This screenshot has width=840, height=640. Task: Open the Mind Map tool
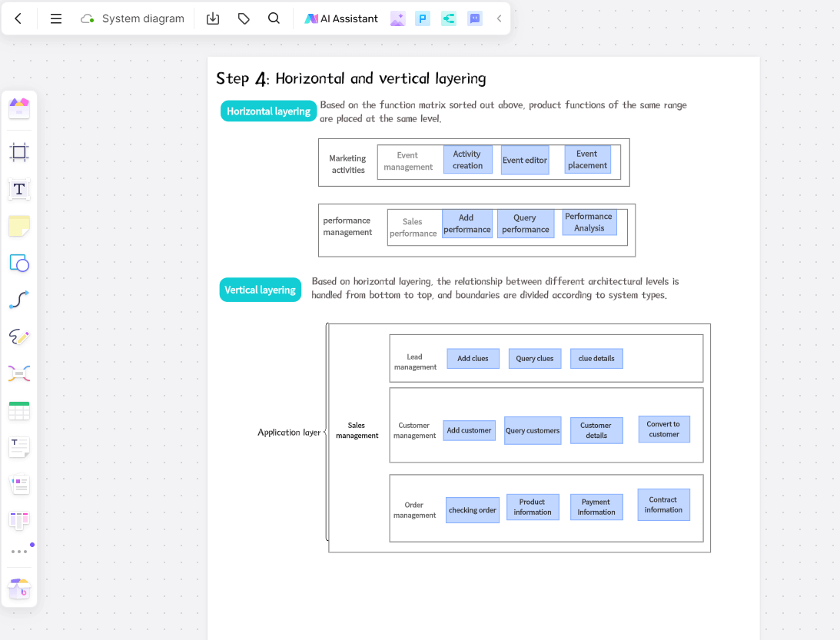[x=18, y=373]
